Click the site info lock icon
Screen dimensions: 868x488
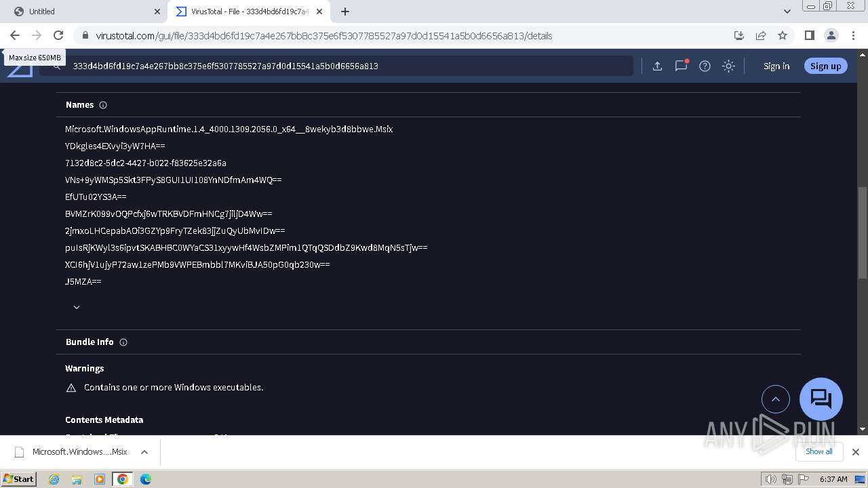pos(85,35)
